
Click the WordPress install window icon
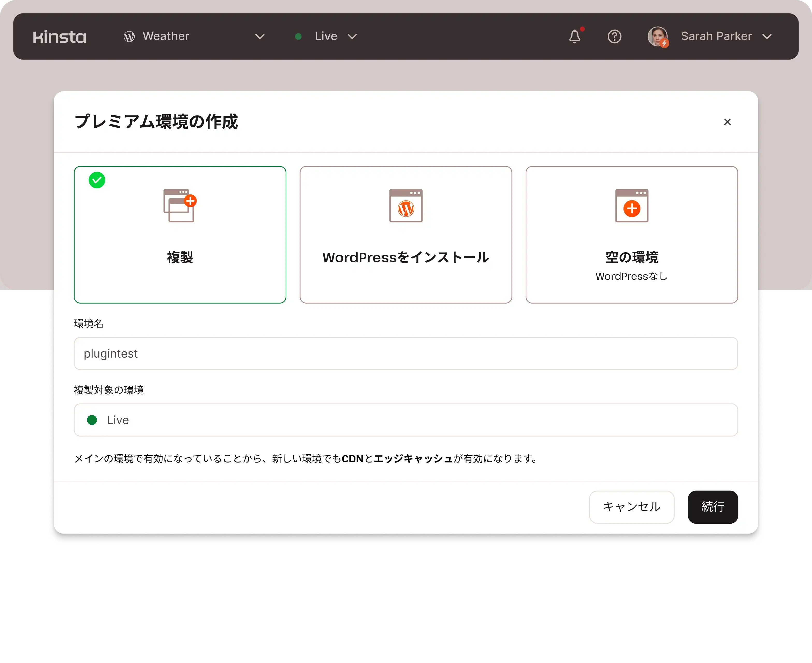pyautogui.click(x=405, y=205)
